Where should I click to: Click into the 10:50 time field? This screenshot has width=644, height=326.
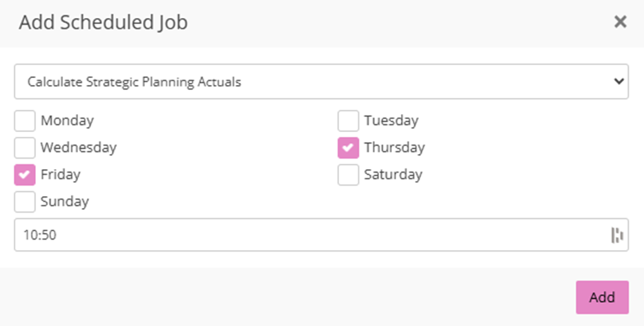tap(304, 236)
